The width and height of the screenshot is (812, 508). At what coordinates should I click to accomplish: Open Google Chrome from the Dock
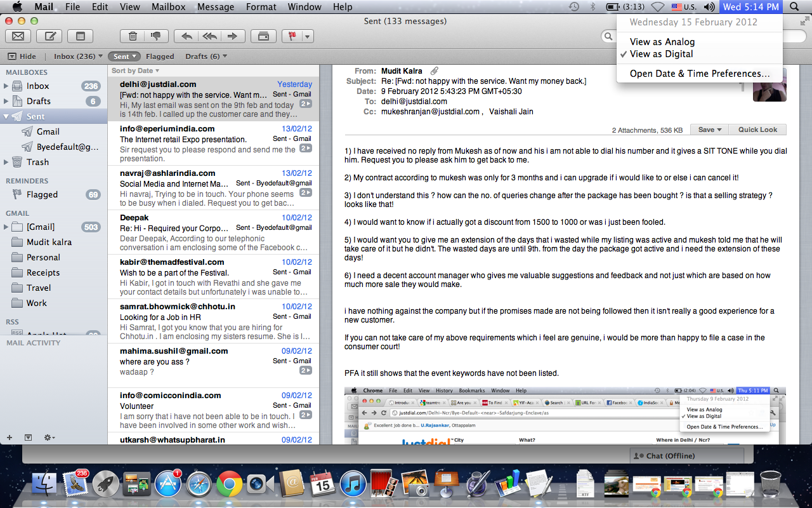(229, 484)
